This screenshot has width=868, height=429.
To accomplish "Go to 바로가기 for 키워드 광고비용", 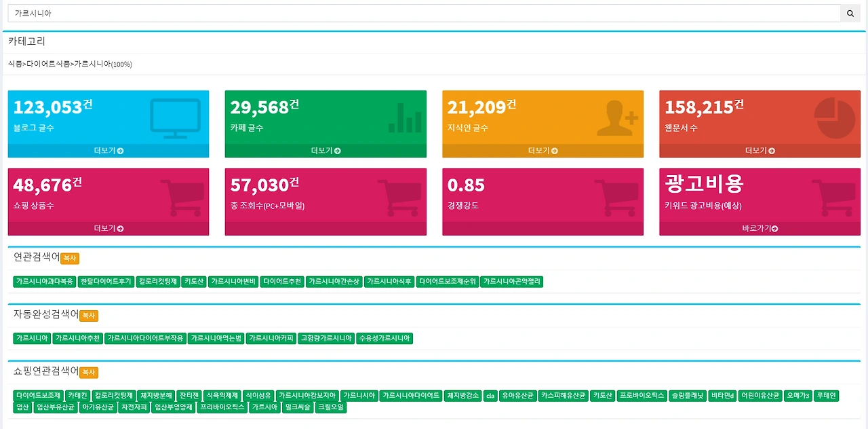I will pyautogui.click(x=759, y=229).
